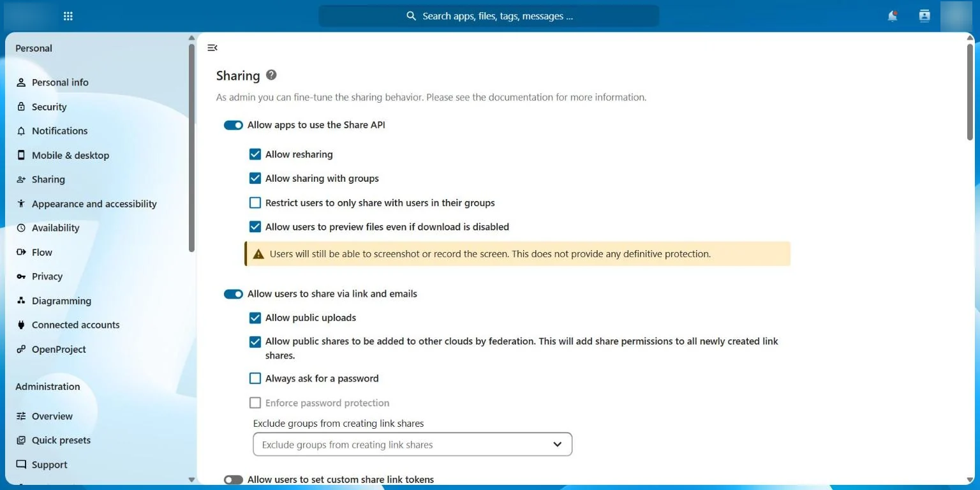Viewport: 980px width, 490px height.
Task: Click the search apps and files field
Action: coord(489,16)
